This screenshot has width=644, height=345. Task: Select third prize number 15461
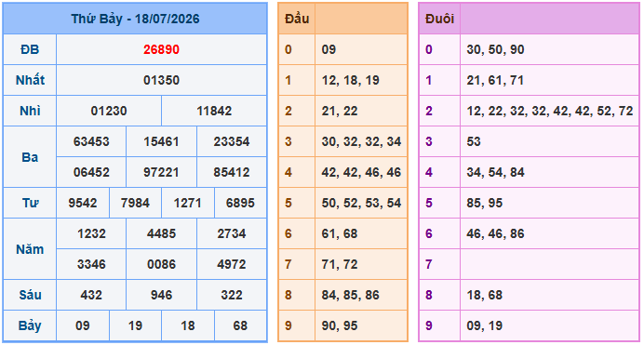(x=161, y=141)
